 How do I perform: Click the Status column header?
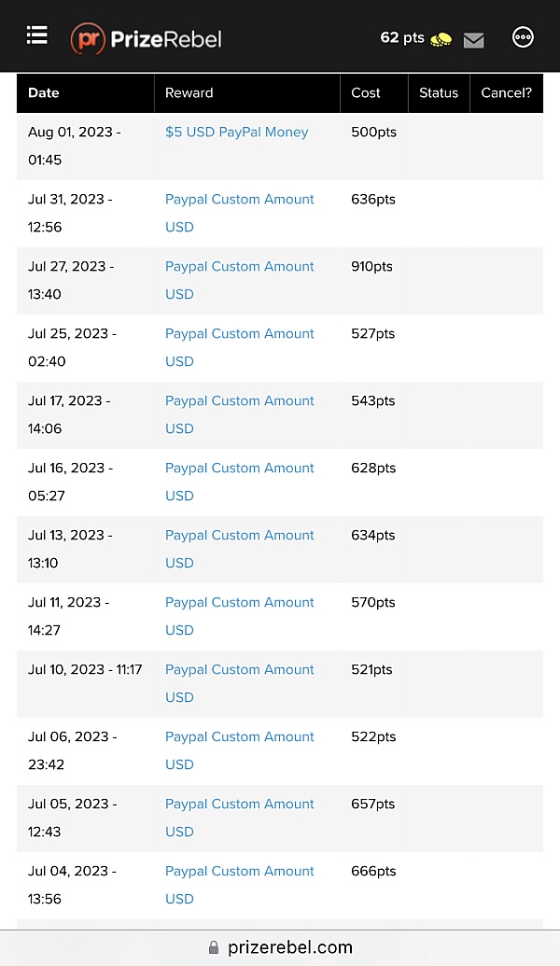tap(439, 93)
